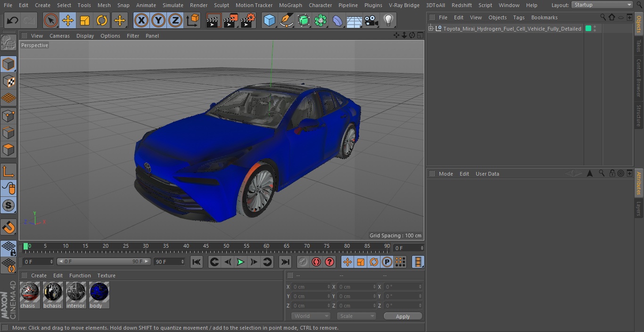
Task: Expand the Toyota_Mirai object hierarchy
Action: pos(430,29)
